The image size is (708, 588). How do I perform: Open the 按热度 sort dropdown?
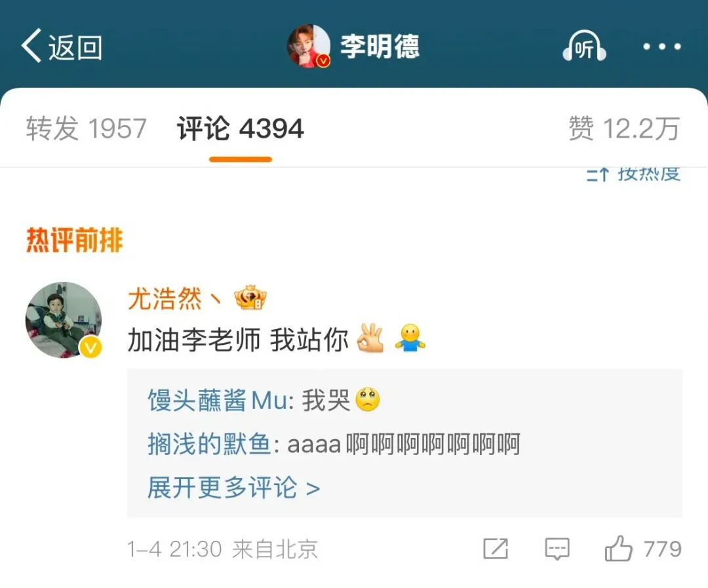633,174
